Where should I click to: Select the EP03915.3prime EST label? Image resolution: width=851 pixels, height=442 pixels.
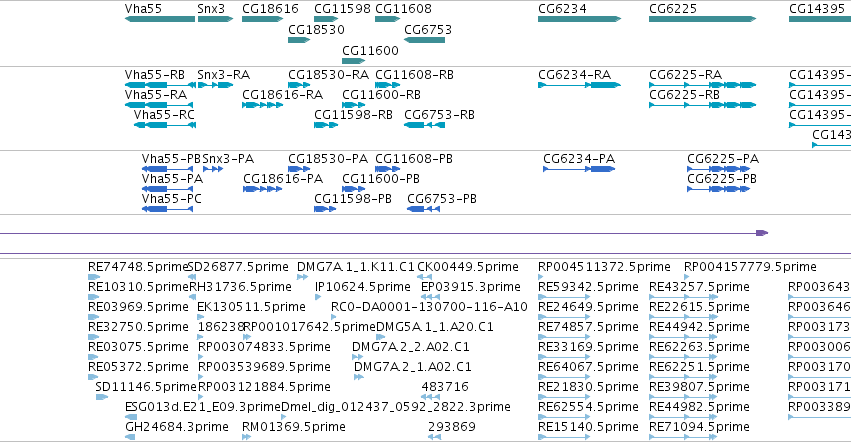471,287
